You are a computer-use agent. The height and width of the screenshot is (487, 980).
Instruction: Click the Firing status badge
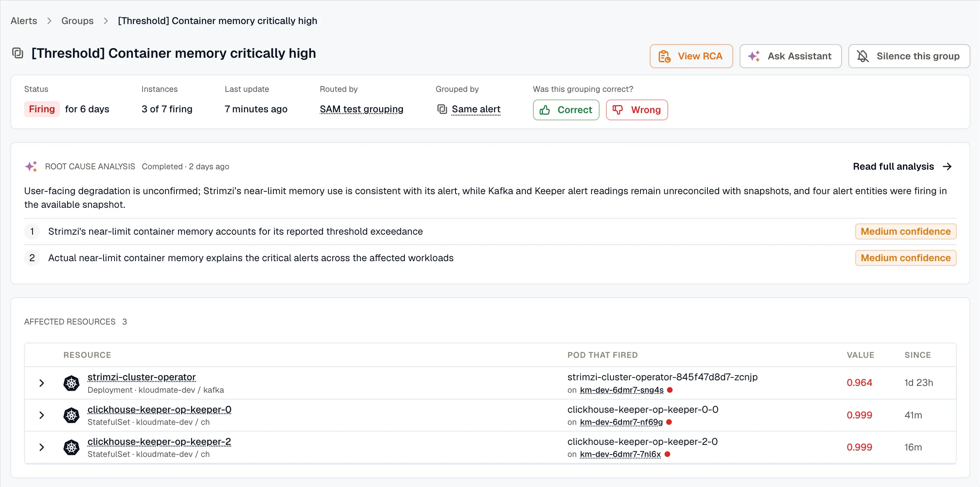pyautogui.click(x=42, y=109)
